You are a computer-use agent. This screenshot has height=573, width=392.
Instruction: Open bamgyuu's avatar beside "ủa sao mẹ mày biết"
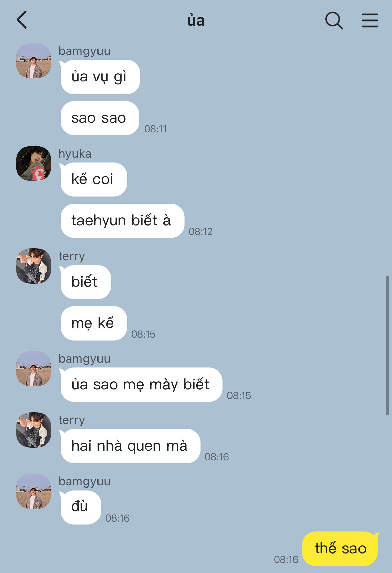click(34, 368)
